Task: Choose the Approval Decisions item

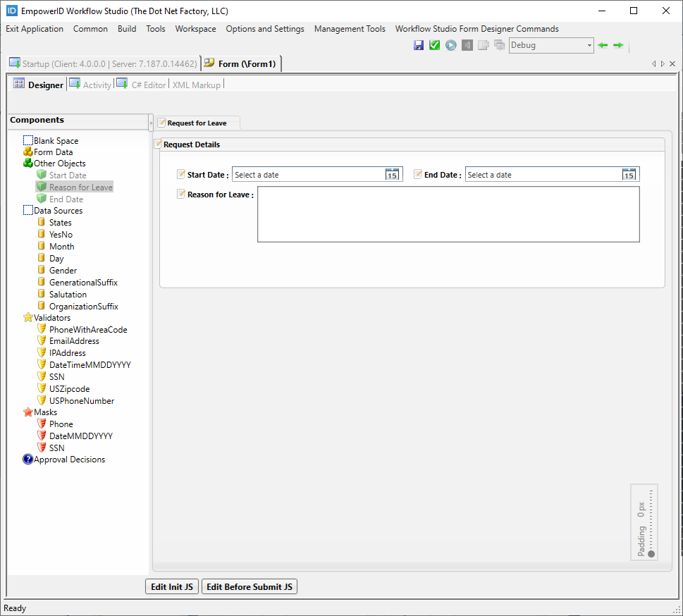Action: tap(69, 460)
